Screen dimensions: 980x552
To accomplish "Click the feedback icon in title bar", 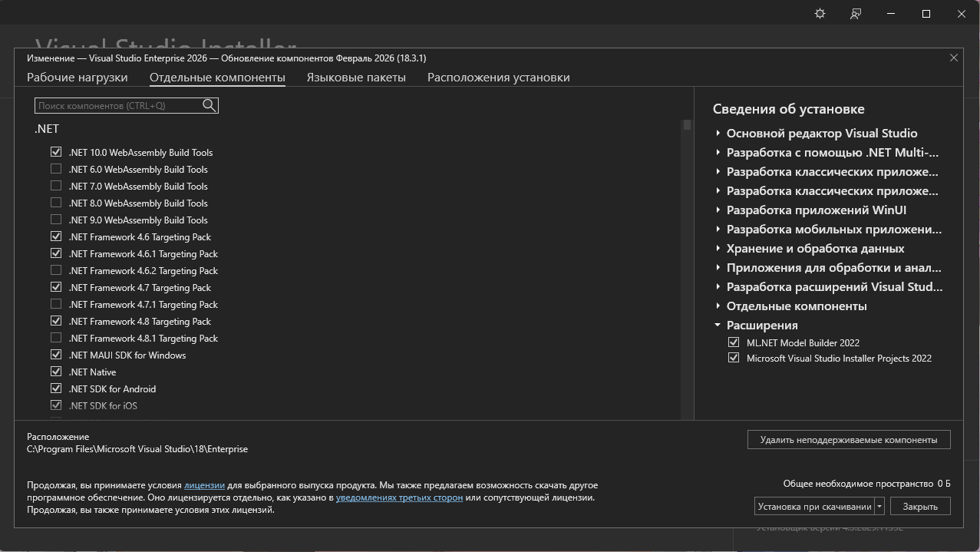I will coord(855,14).
